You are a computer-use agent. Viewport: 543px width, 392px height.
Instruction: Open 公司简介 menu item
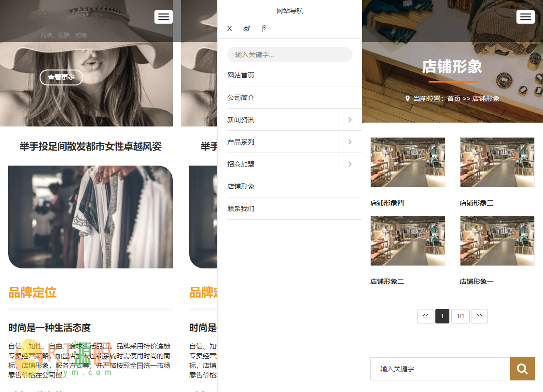tap(241, 98)
